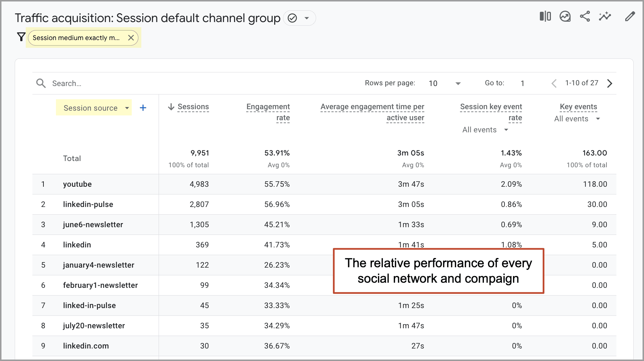644x361 pixels.
Task: Select july20-newsletter source row
Action: click(x=94, y=326)
